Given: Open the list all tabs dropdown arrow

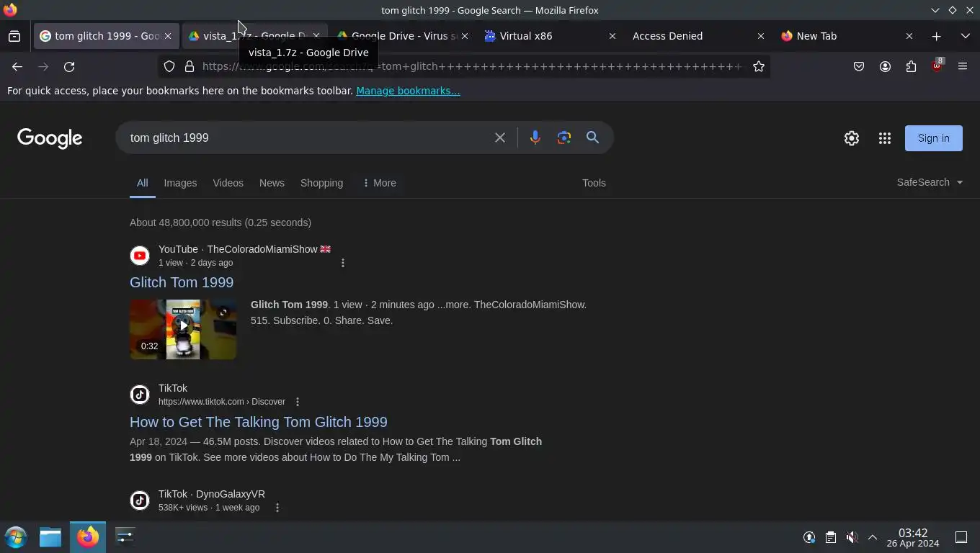Looking at the screenshot, I should (x=966, y=36).
